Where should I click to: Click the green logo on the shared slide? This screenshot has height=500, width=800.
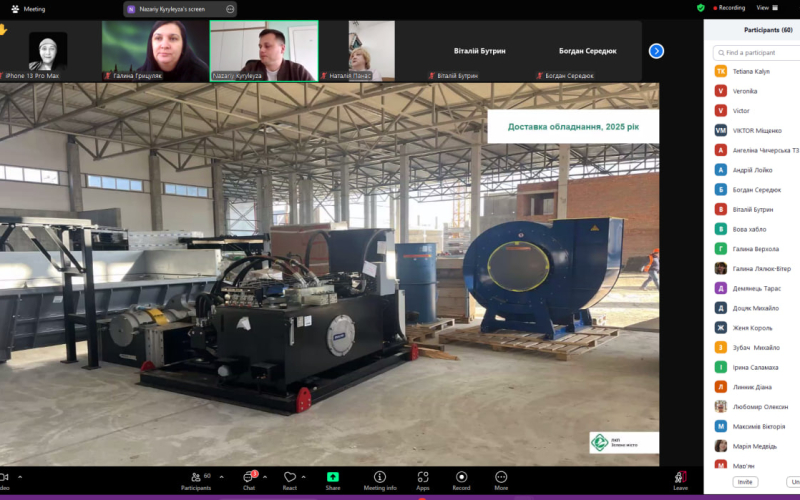click(599, 442)
